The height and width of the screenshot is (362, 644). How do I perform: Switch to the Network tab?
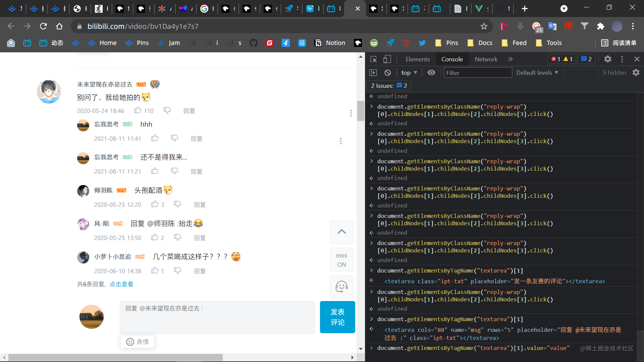tap(486, 59)
